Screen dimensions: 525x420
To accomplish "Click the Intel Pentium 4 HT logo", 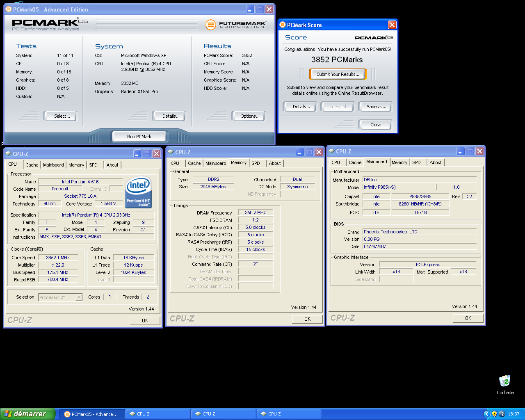I will [139, 192].
